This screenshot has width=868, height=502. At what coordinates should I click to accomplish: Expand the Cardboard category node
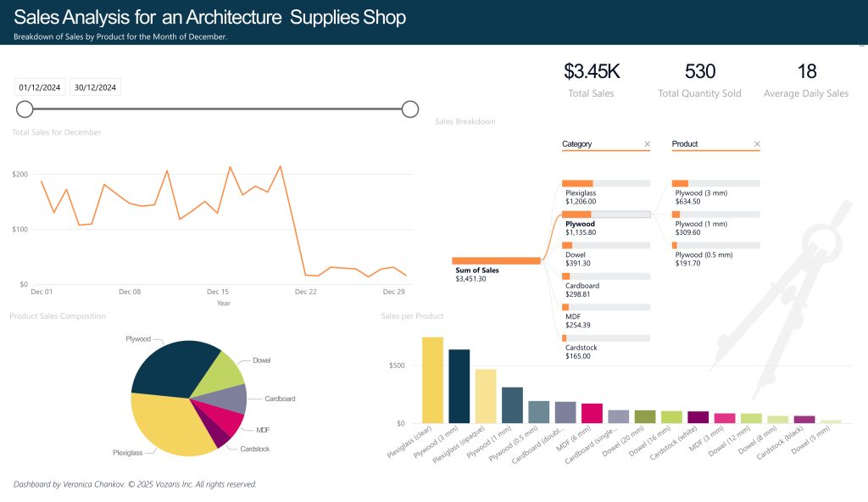[x=605, y=276]
